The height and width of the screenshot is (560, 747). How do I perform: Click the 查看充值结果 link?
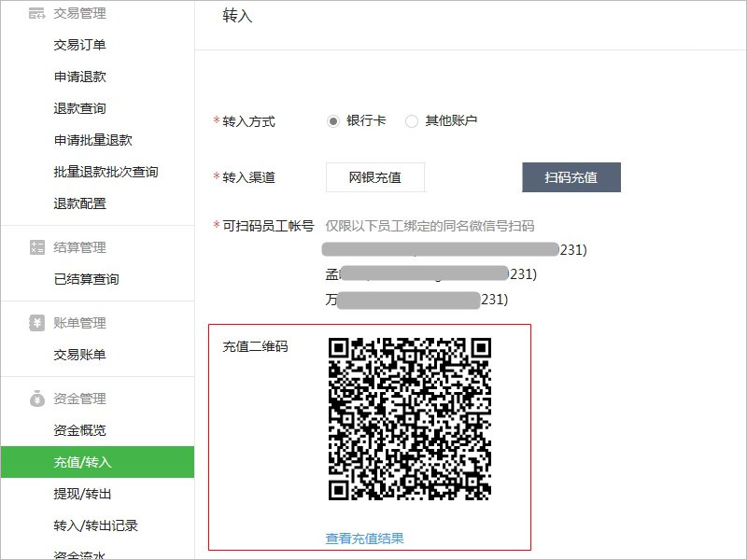point(364,539)
